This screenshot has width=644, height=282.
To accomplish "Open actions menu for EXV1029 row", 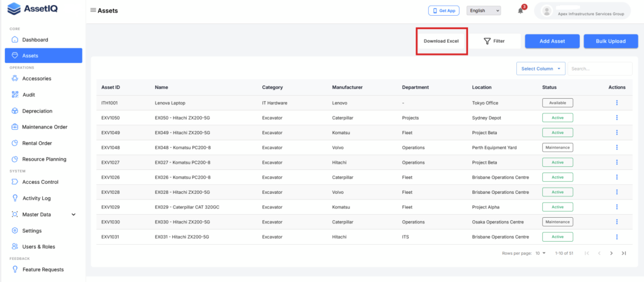I will [617, 206].
